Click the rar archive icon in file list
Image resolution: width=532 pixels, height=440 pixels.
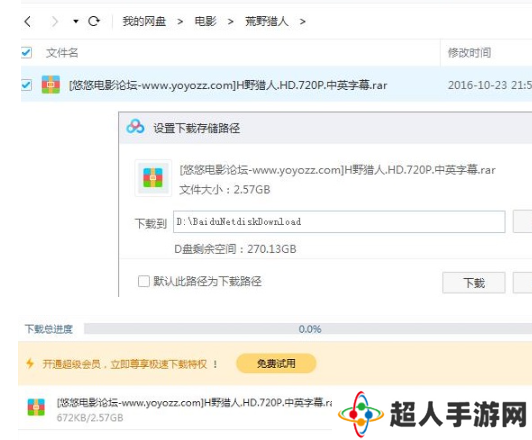(x=51, y=84)
